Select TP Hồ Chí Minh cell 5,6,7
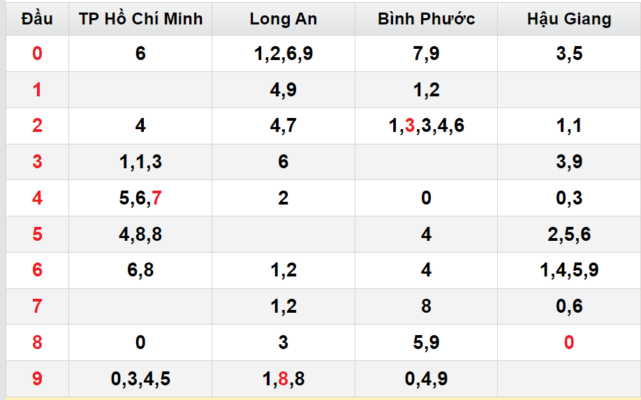The width and height of the screenshot is (641, 400). [x=140, y=198]
